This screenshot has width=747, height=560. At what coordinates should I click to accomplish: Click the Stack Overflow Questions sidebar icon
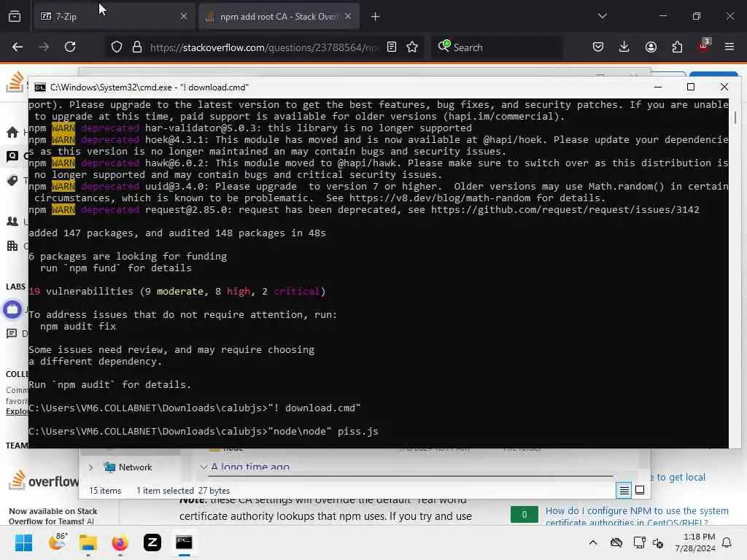point(12,156)
